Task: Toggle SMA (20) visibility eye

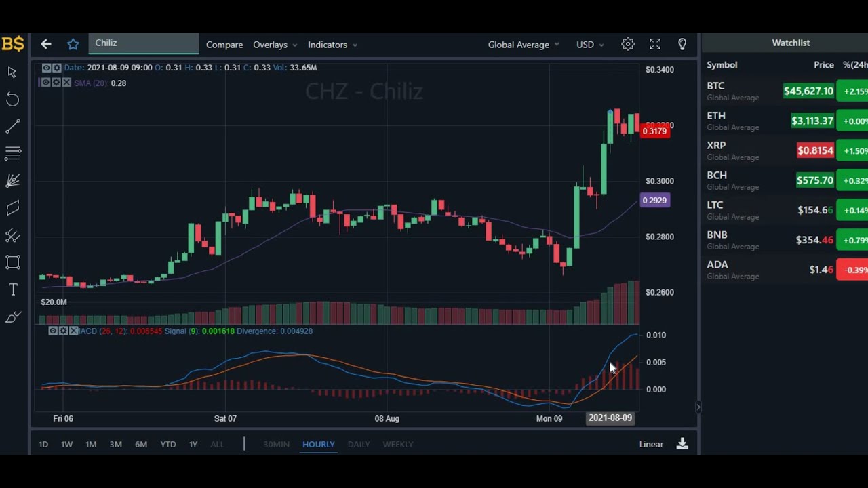Action: 46,83
